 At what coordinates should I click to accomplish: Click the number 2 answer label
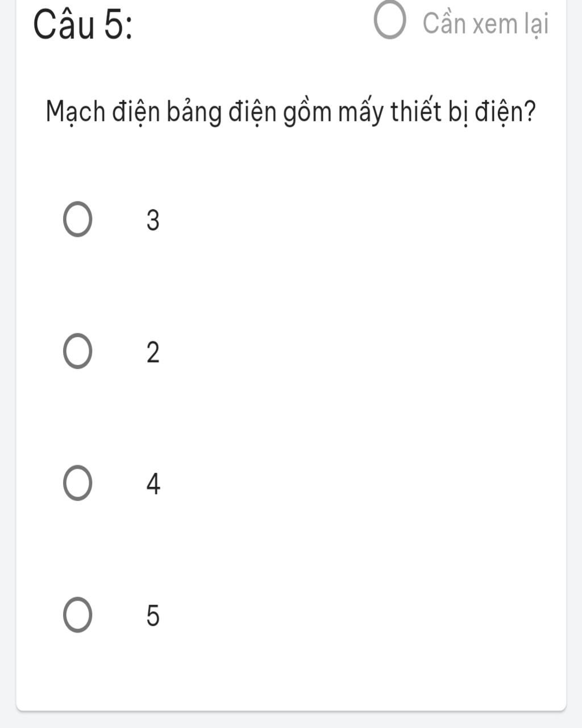(153, 353)
